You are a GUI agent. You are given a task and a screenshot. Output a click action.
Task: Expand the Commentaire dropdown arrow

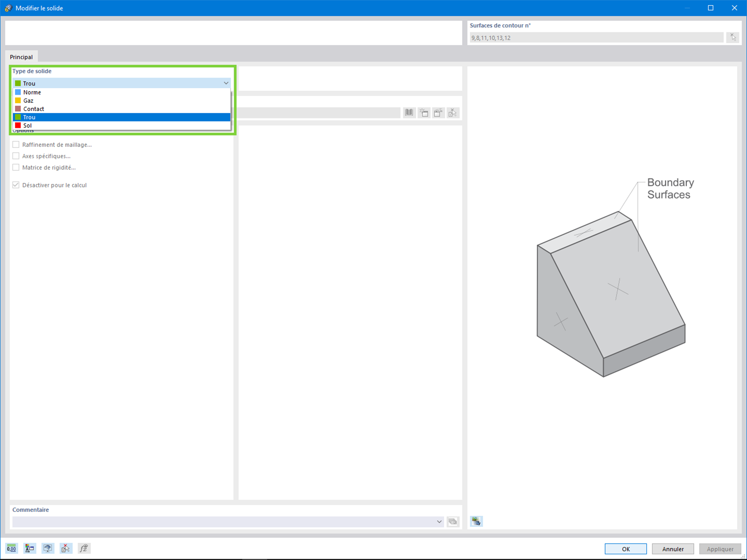pos(439,522)
